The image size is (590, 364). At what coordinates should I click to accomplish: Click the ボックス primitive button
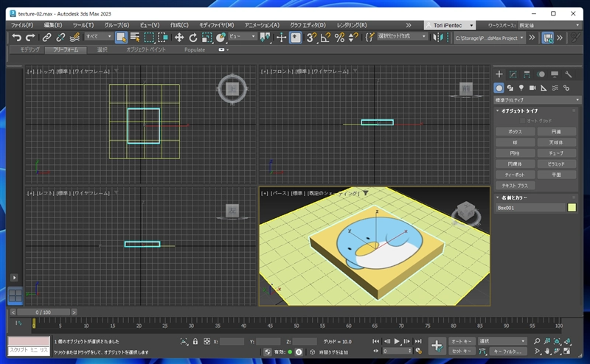click(515, 132)
